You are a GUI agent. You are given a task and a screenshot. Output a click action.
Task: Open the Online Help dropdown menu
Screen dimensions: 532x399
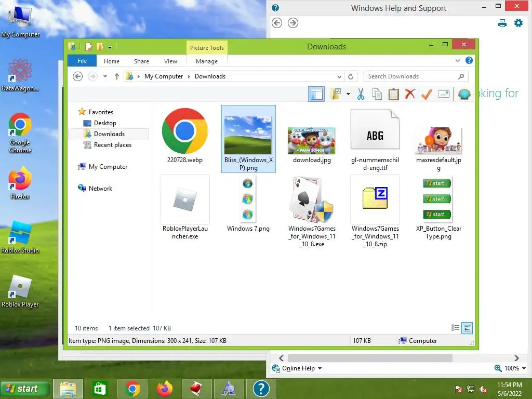tap(297, 368)
